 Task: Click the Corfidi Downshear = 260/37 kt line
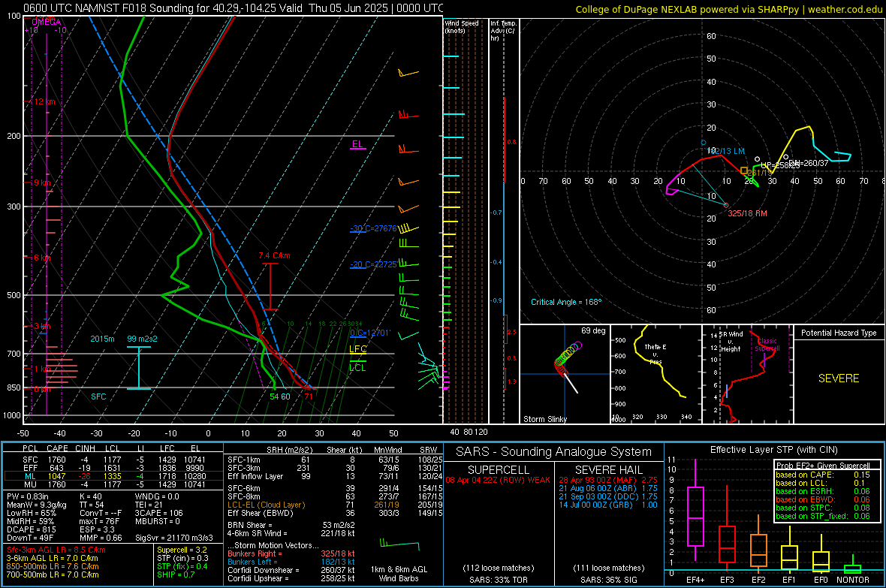(291, 570)
